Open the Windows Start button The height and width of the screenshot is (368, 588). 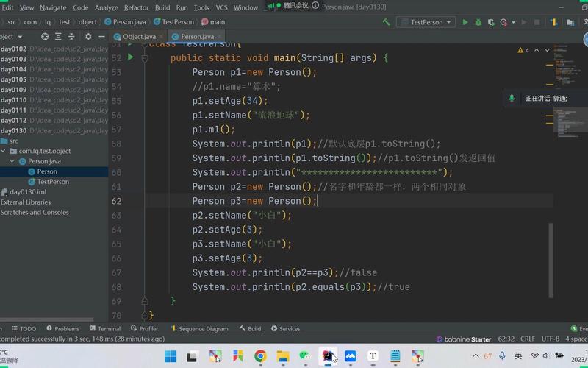click(171, 356)
